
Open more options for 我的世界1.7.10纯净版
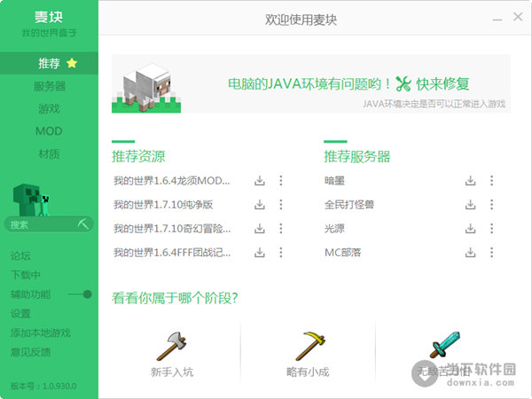click(280, 205)
